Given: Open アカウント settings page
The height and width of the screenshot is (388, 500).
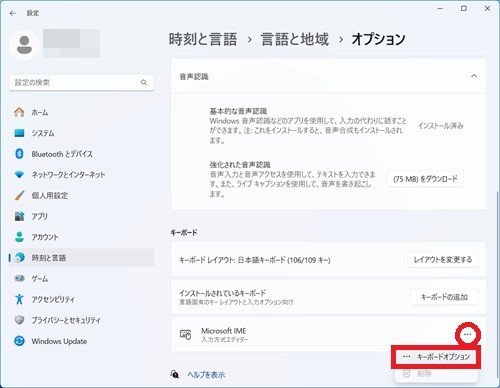Looking at the screenshot, I should click(x=81, y=237).
